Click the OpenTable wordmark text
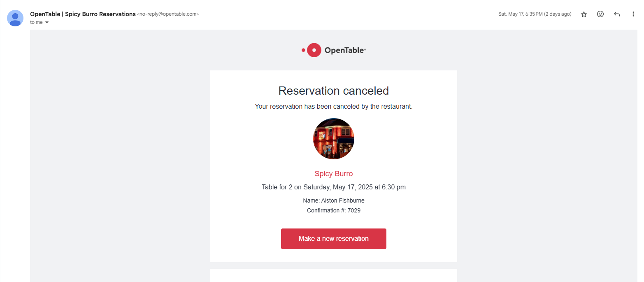644x282 pixels. coord(345,51)
